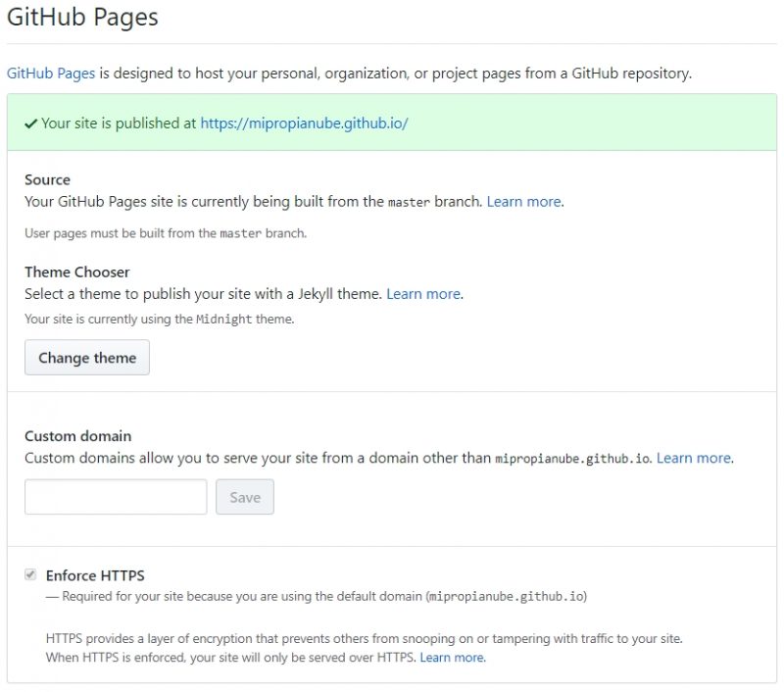Click master branch name in Source description
The height and width of the screenshot is (692, 784).
pyautogui.click(x=409, y=203)
